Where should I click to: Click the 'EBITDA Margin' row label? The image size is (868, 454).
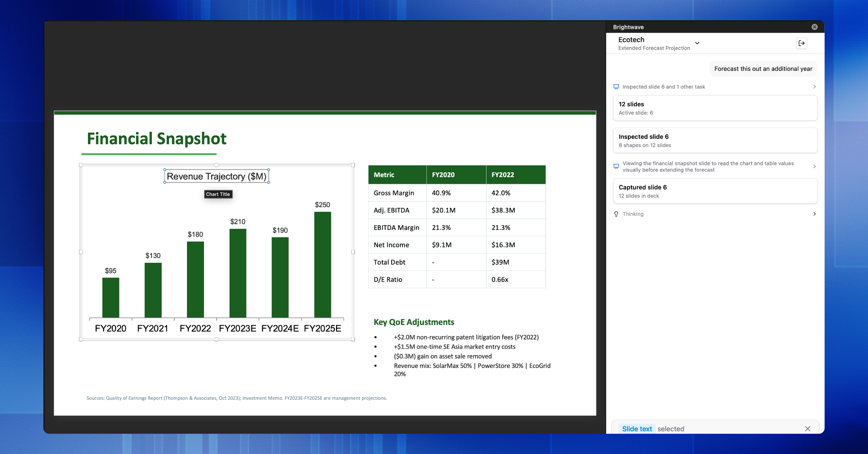pyautogui.click(x=396, y=228)
